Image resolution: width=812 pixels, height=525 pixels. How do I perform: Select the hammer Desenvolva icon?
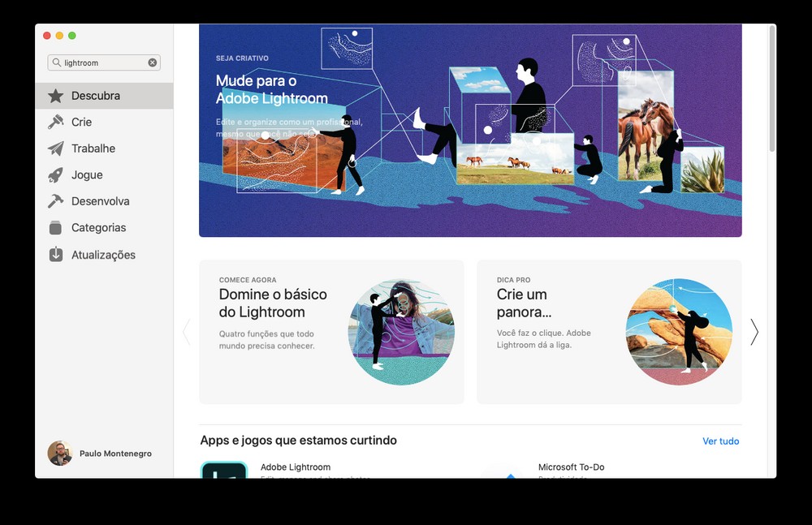55,201
